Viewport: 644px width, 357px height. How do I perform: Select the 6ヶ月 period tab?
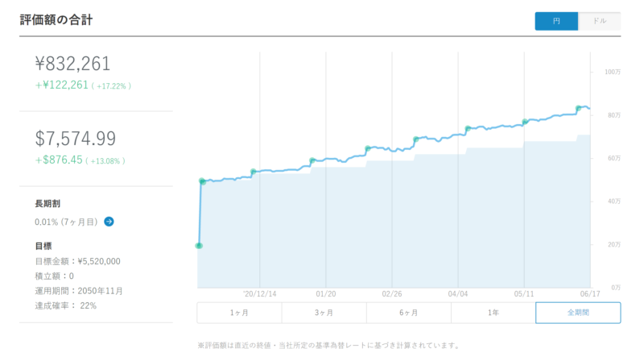(409, 313)
